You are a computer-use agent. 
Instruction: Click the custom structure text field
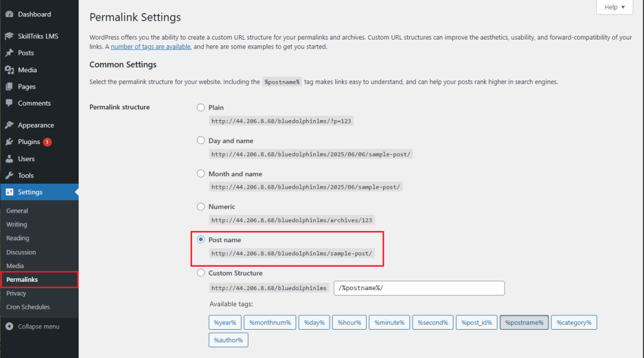[419, 288]
